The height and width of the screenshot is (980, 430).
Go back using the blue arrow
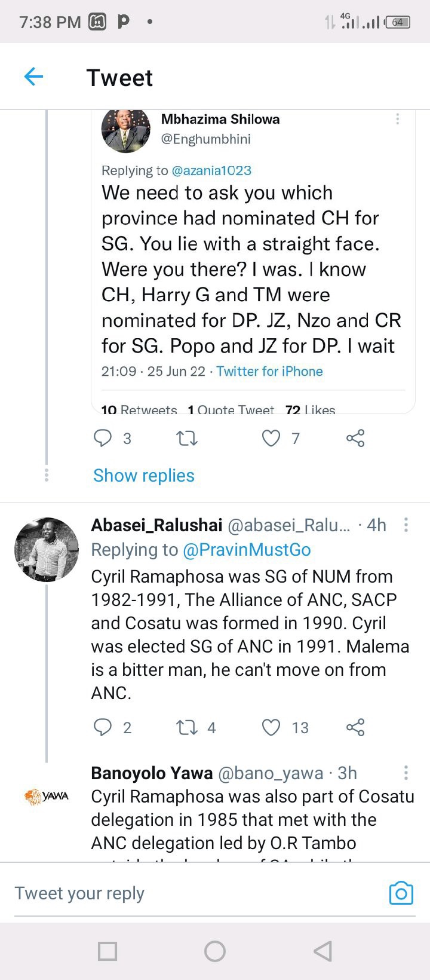pyautogui.click(x=33, y=76)
